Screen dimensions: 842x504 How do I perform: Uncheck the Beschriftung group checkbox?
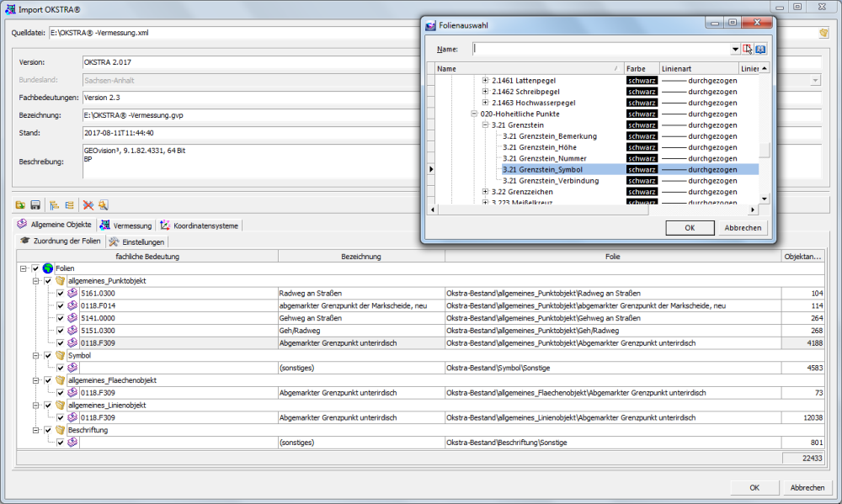48,430
